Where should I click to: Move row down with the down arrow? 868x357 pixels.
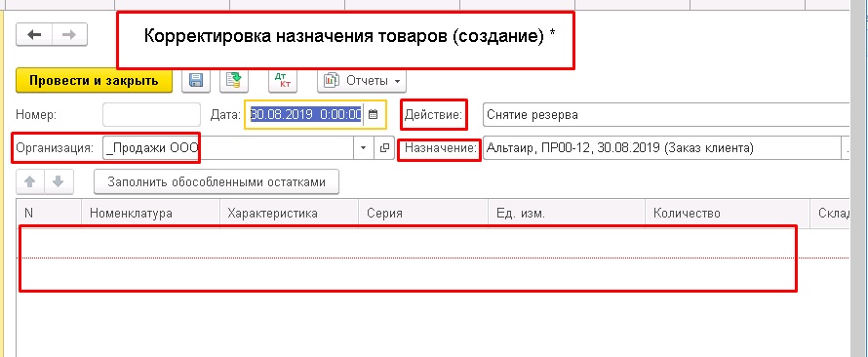pyautogui.click(x=59, y=182)
